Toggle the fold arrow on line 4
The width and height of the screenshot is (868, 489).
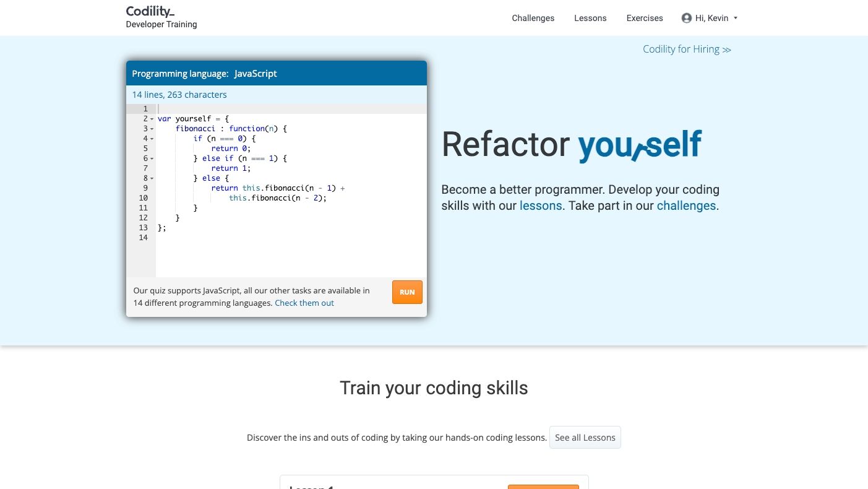pyautogui.click(x=152, y=139)
